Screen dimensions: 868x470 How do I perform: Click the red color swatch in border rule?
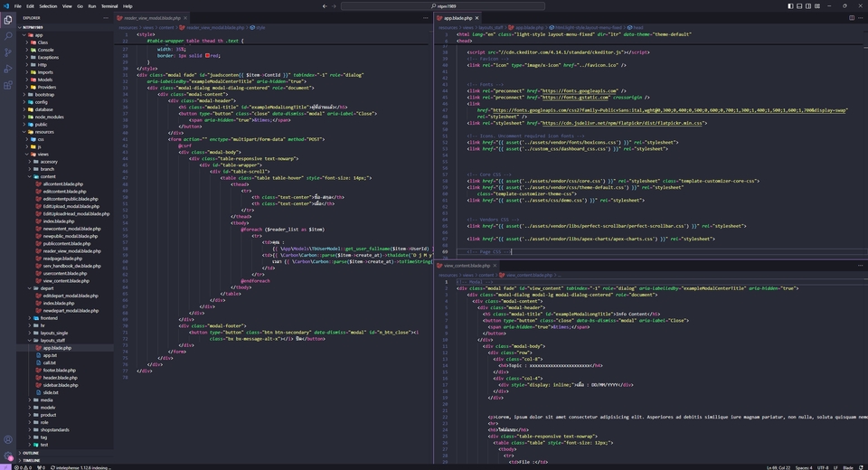[207, 55]
